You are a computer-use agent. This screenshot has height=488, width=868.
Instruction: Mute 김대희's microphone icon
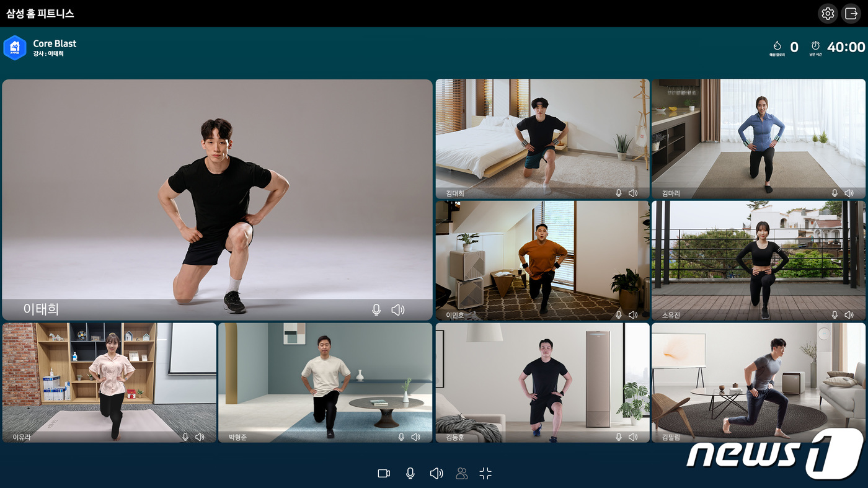618,193
